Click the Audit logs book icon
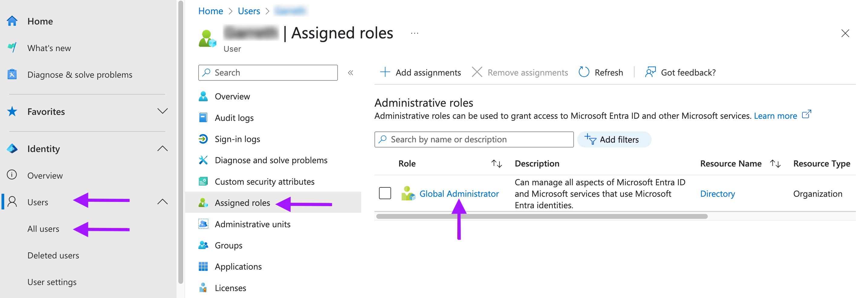 point(203,118)
